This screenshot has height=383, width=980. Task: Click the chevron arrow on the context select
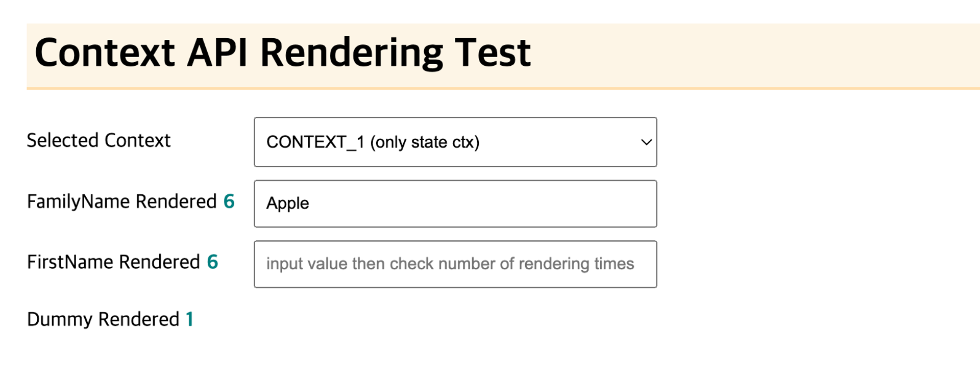coord(646,142)
